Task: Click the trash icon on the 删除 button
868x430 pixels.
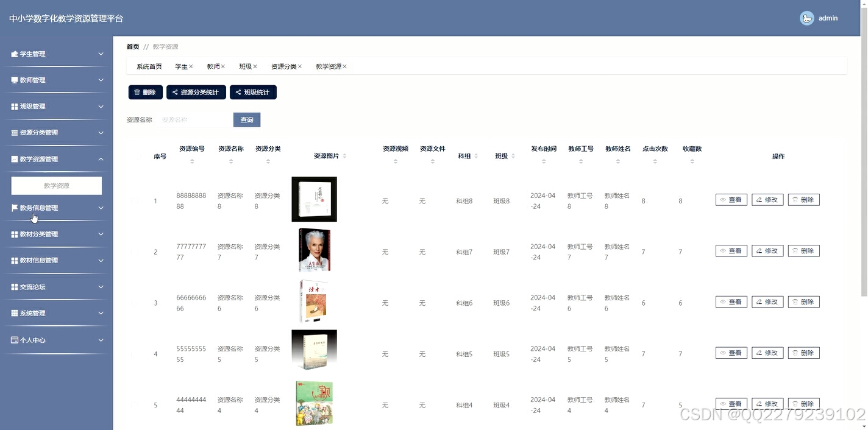Action: pyautogui.click(x=138, y=92)
